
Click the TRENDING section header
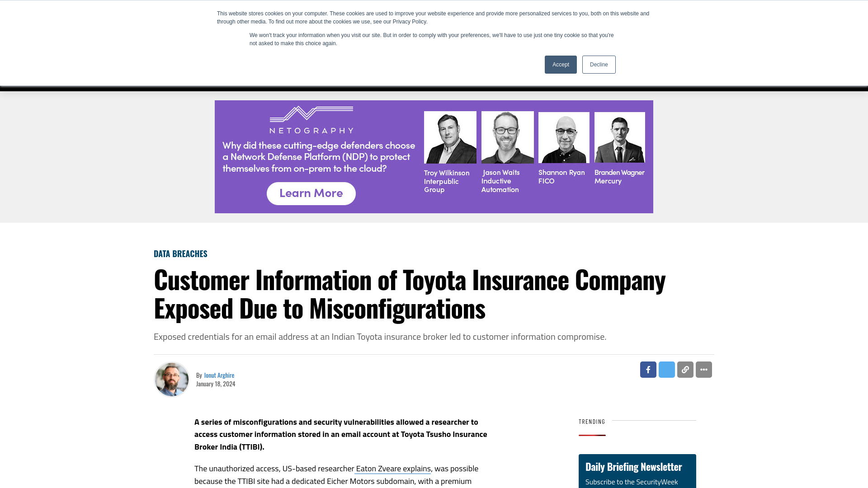coord(592,421)
